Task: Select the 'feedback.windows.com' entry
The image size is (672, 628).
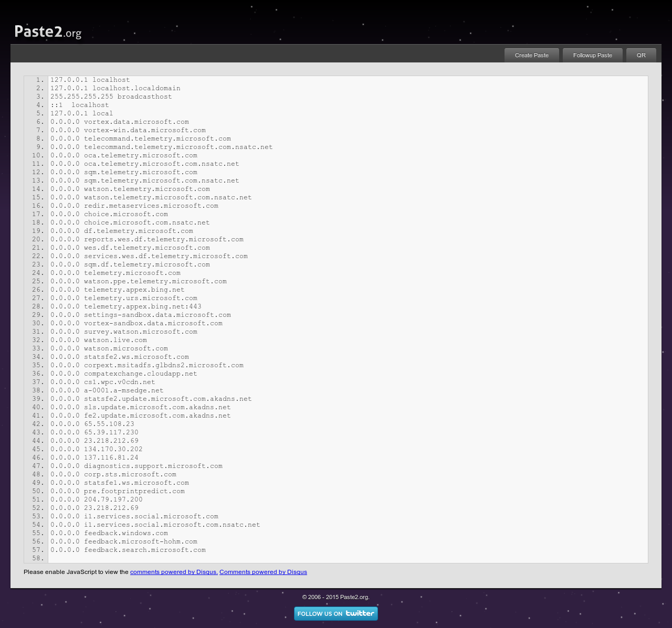Action: pyautogui.click(x=126, y=533)
